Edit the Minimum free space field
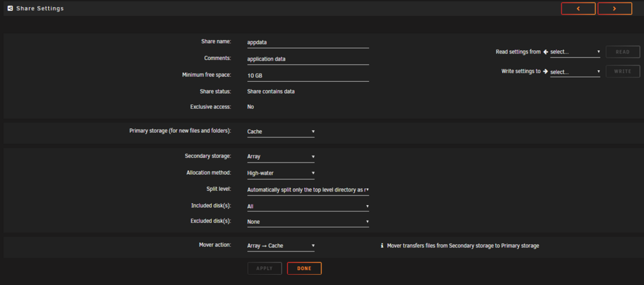The height and width of the screenshot is (285, 644). click(x=308, y=75)
